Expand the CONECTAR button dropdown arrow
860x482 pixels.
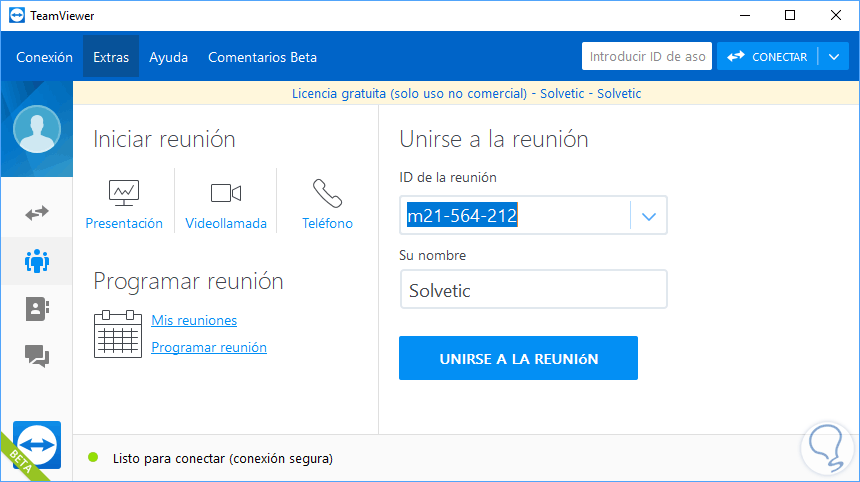(x=834, y=57)
